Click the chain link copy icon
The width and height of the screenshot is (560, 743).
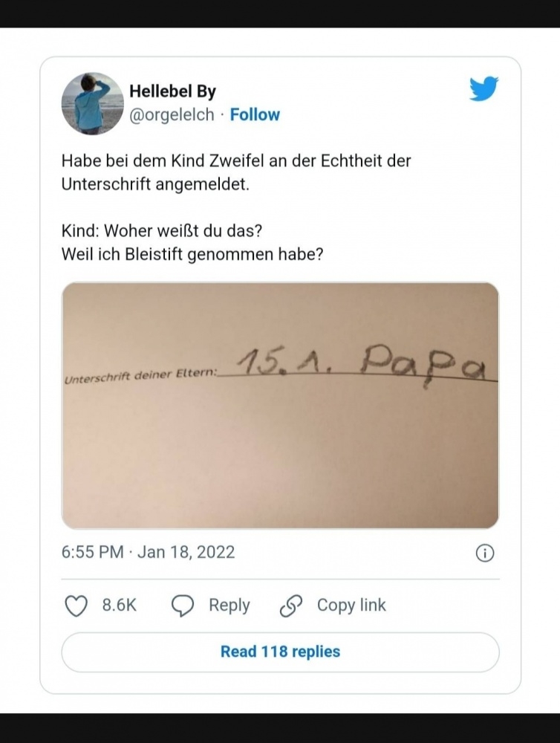click(x=289, y=606)
